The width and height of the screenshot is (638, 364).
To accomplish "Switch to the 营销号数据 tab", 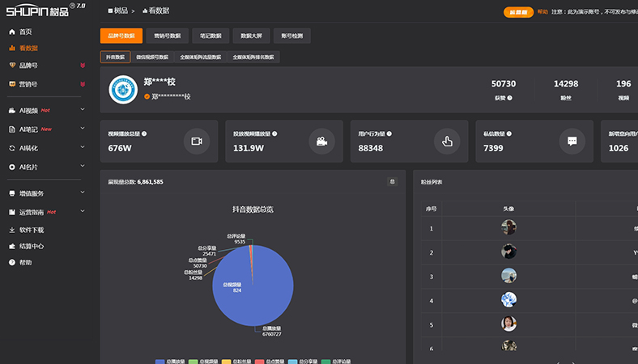I will [x=168, y=36].
